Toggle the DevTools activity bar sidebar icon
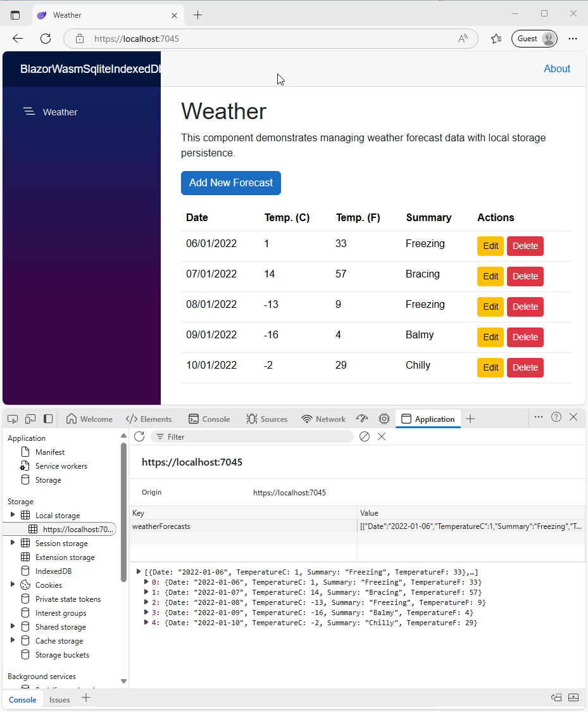 (x=48, y=419)
